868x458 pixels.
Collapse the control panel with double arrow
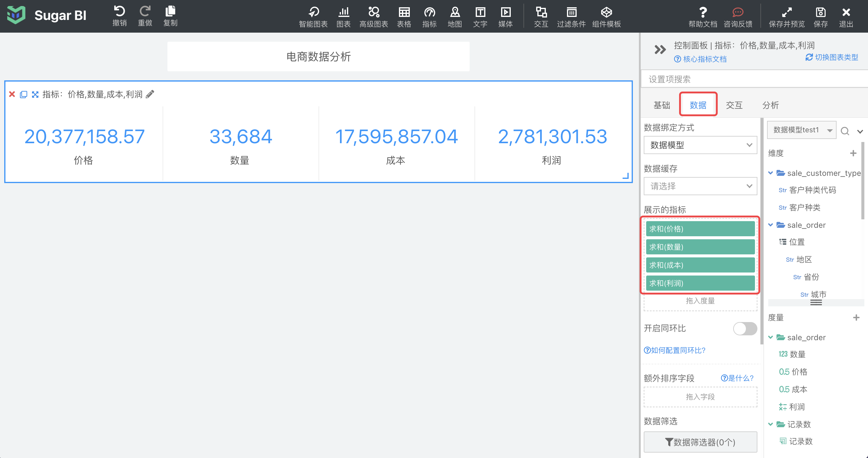point(660,50)
